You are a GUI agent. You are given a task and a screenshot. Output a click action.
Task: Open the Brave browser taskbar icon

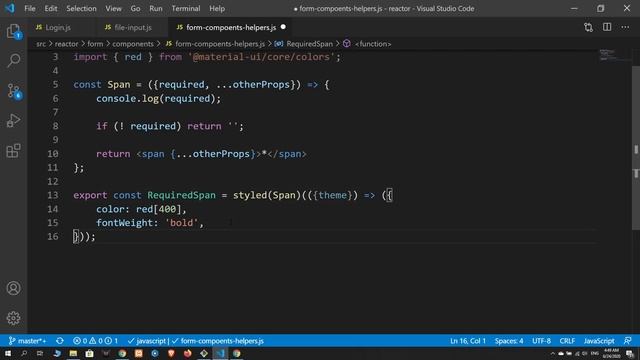pos(171,353)
